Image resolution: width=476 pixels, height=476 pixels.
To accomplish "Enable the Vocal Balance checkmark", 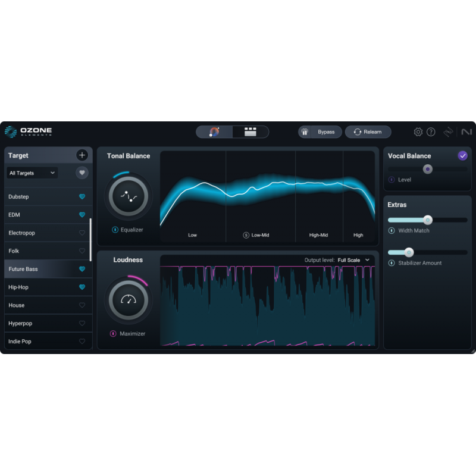I will pos(463,155).
